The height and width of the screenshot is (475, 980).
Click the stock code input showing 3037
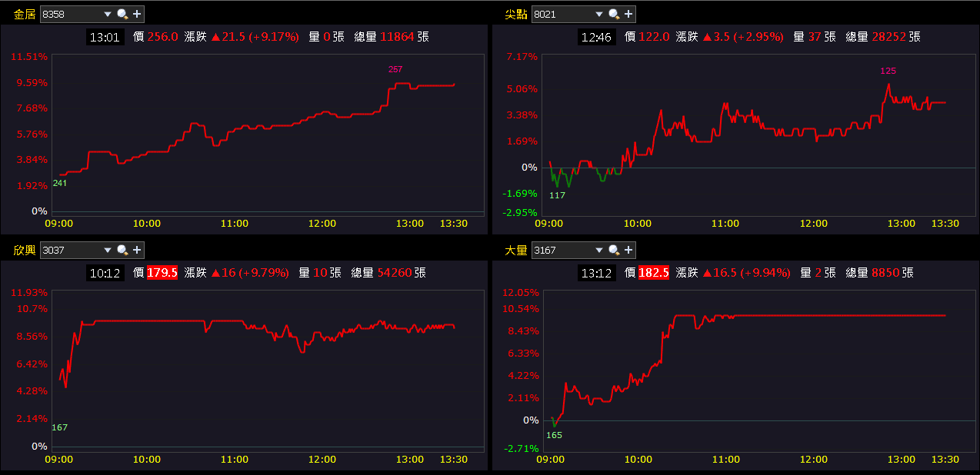(x=70, y=250)
